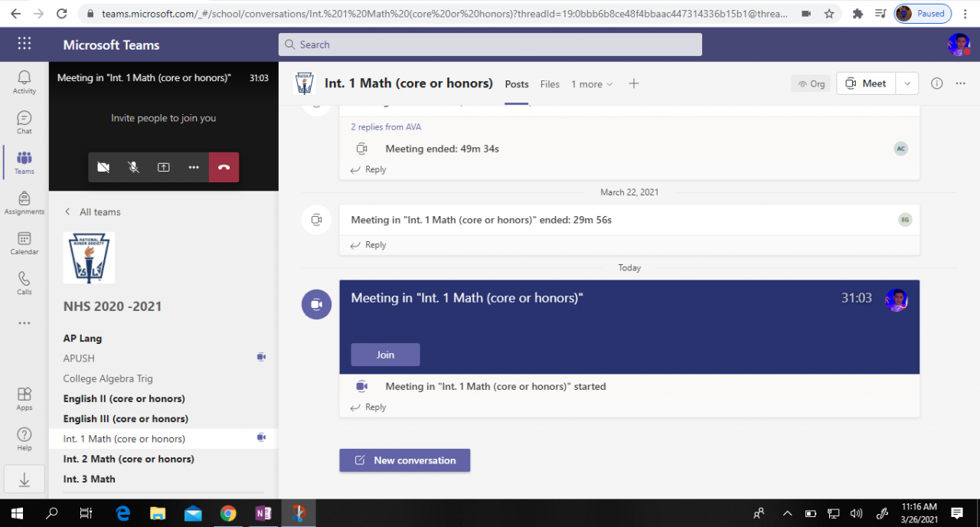Open OneNote from taskbar
Image resolution: width=980 pixels, height=527 pixels.
tap(263, 513)
